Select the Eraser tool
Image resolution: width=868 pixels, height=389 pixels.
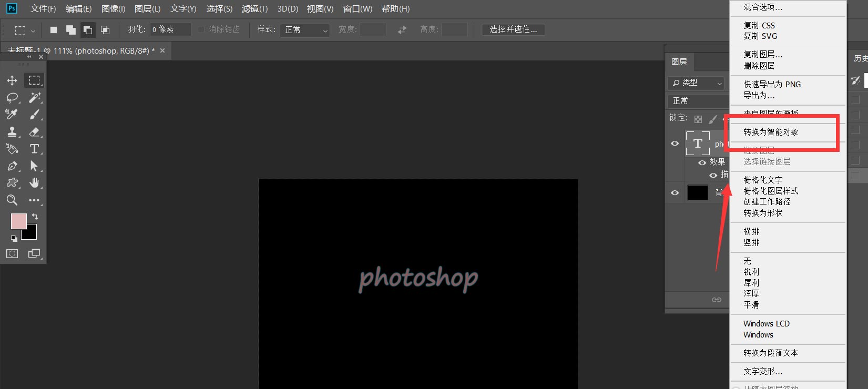point(34,132)
